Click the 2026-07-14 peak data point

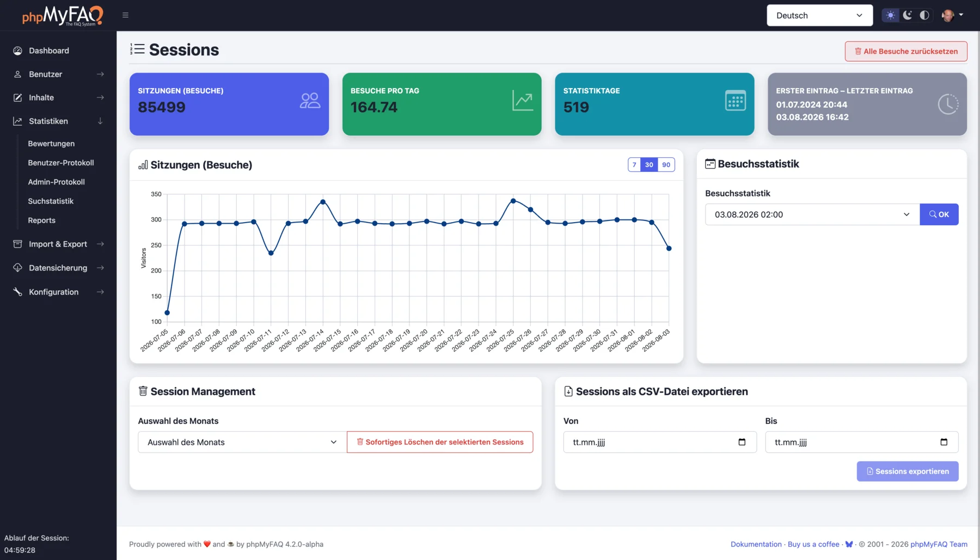[323, 202]
